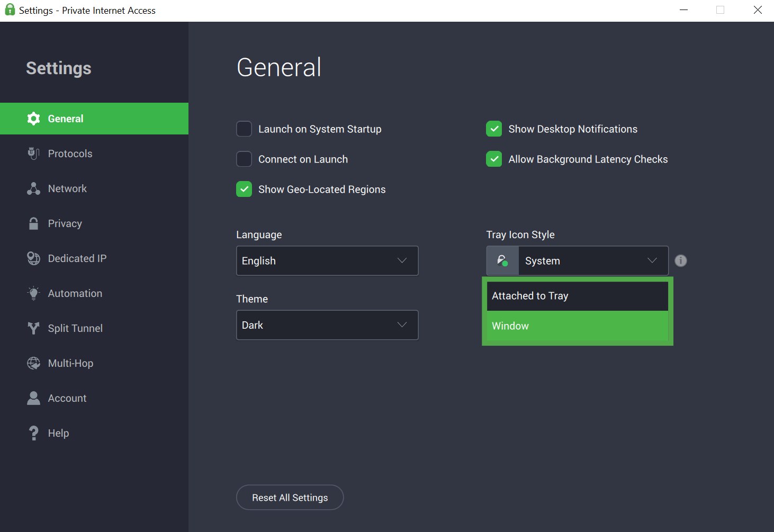The height and width of the screenshot is (532, 774).
Task: Click the Help question mark icon
Action: click(x=33, y=433)
